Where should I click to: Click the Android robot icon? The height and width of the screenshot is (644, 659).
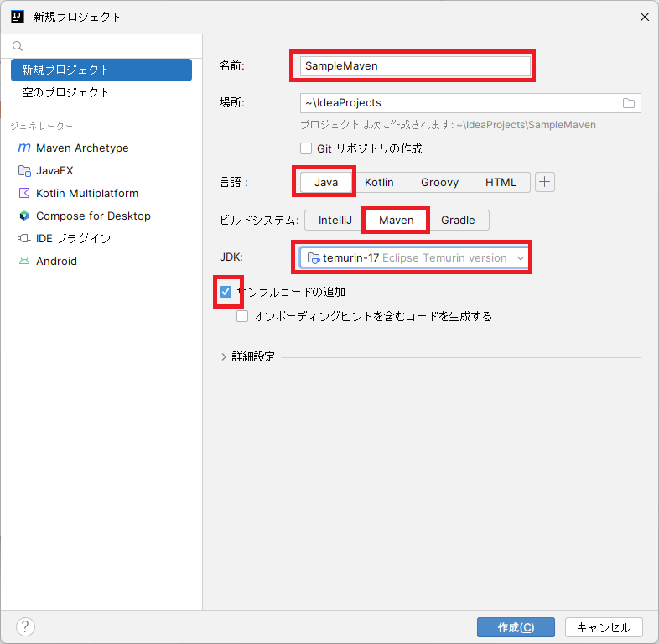24,261
